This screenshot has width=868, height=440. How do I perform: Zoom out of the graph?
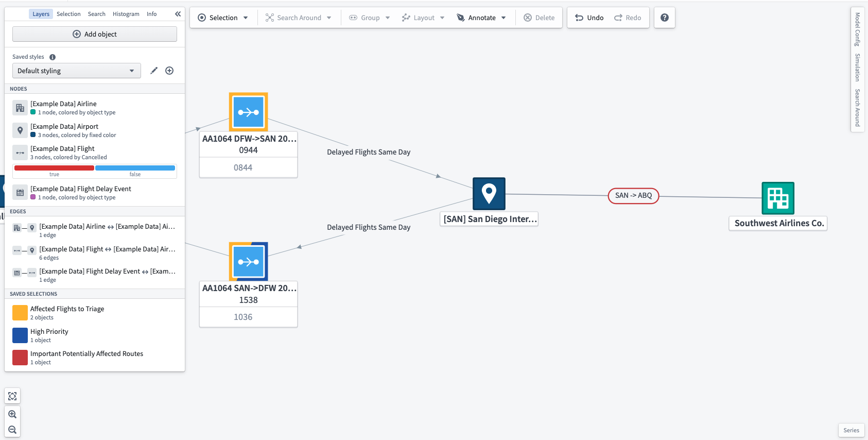tap(12, 430)
